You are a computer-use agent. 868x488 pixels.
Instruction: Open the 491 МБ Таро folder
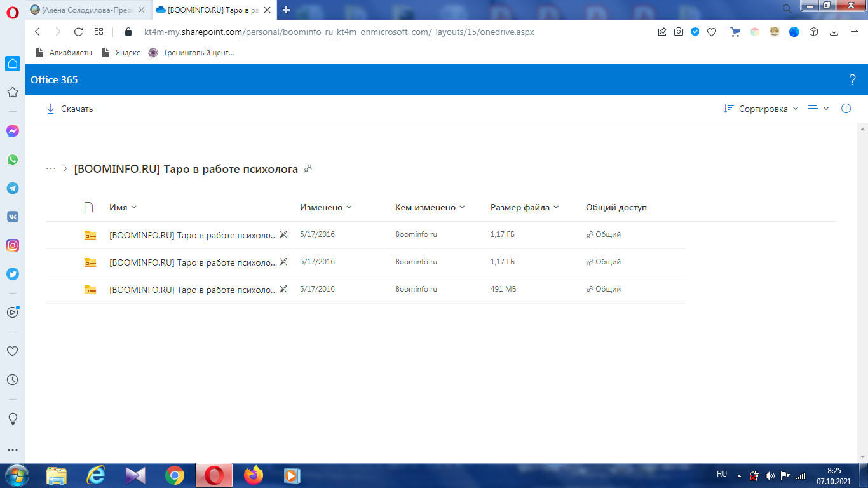click(193, 289)
